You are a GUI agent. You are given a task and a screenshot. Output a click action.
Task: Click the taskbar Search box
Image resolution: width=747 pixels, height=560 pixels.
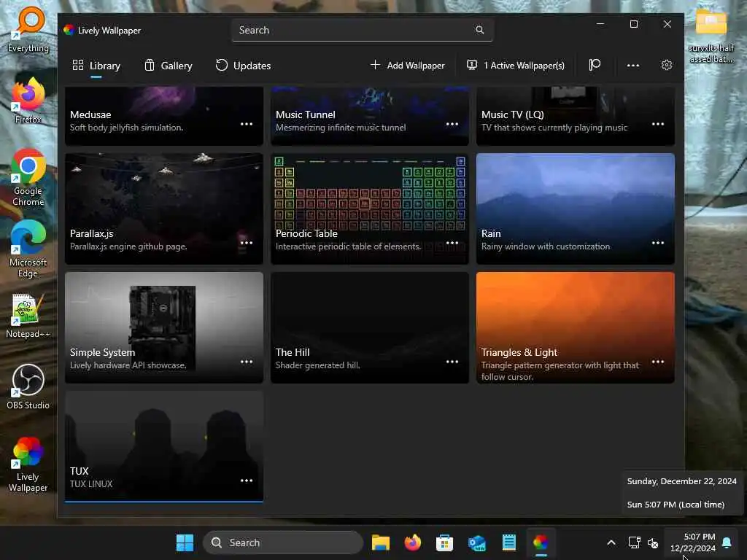click(x=283, y=542)
